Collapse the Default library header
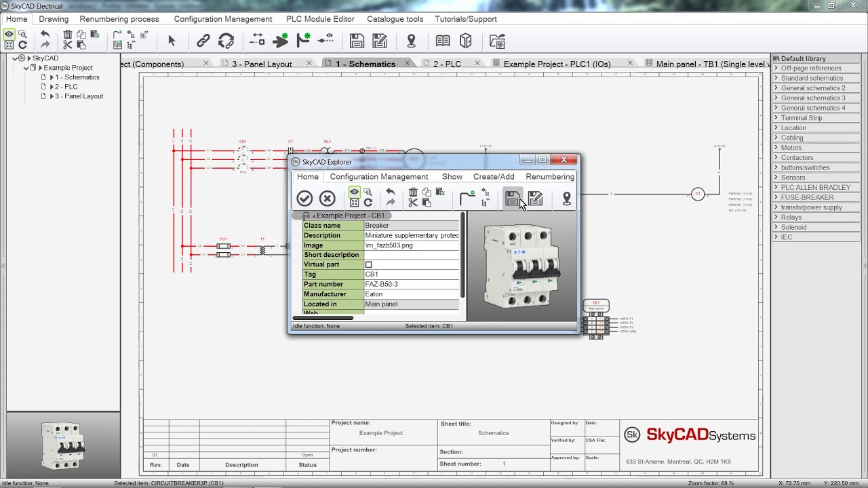This screenshot has width=868, height=488. pyautogui.click(x=816, y=58)
